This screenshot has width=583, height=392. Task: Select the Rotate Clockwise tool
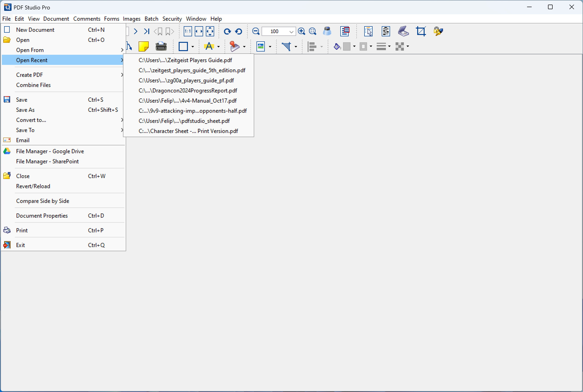[x=227, y=31]
